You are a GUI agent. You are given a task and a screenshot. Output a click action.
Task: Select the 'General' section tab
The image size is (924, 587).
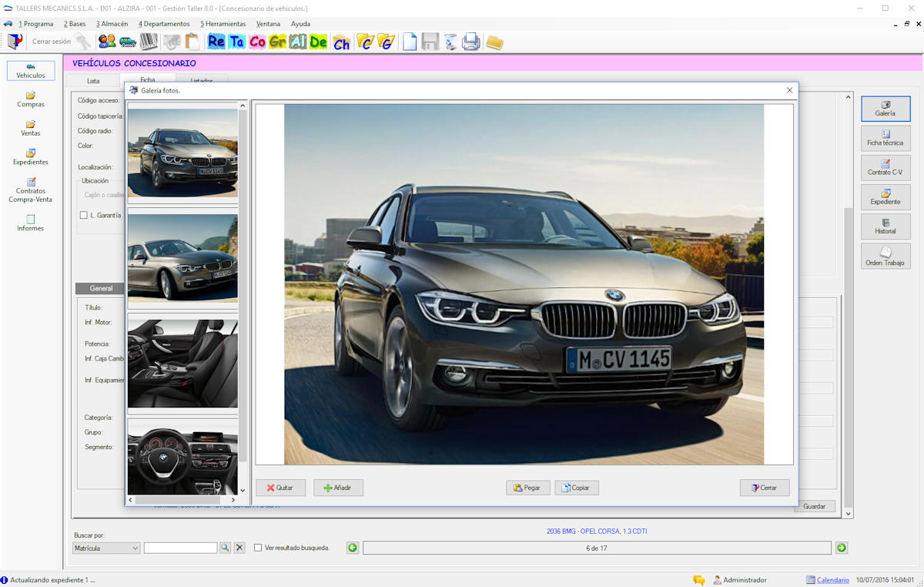point(101,288)
